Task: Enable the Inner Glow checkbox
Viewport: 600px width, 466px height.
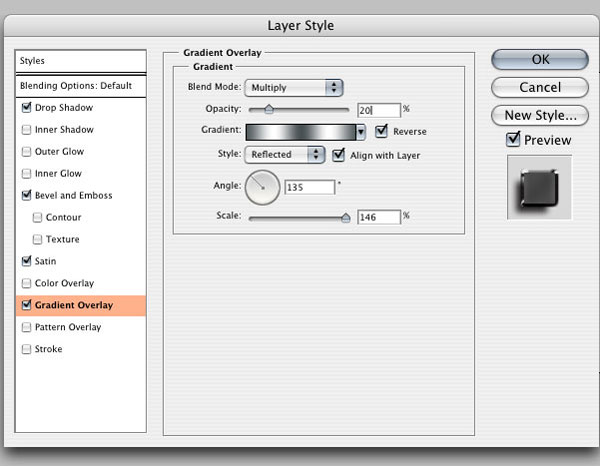Action: (x=26, y=173)
